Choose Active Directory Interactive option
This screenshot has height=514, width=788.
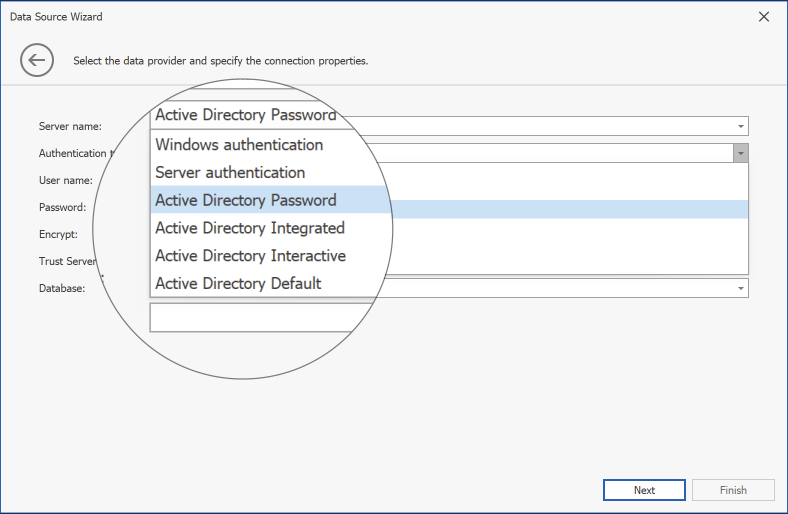click(250, 256)
